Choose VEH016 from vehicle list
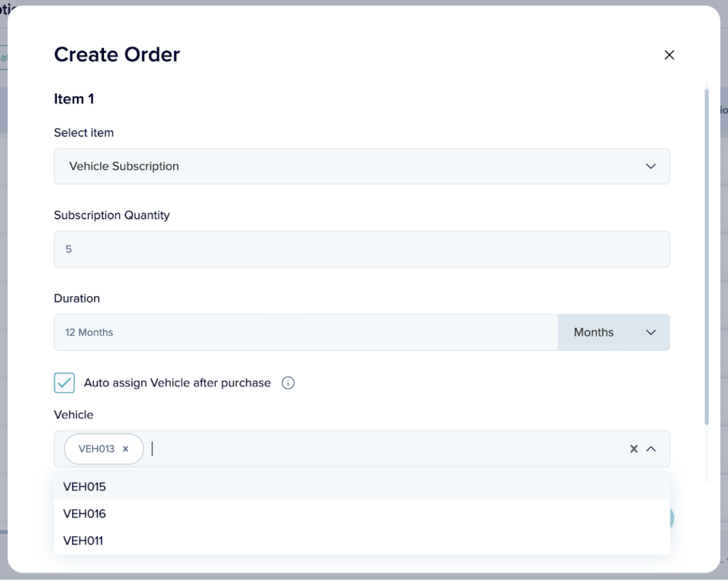Viewport: 728px width, 580px height. (x=84, y=514)
